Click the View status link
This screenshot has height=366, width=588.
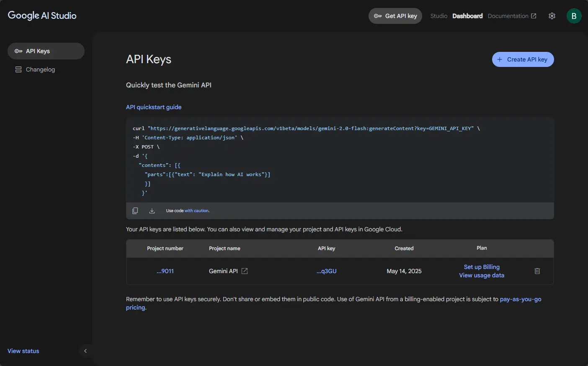coord(23,351)
